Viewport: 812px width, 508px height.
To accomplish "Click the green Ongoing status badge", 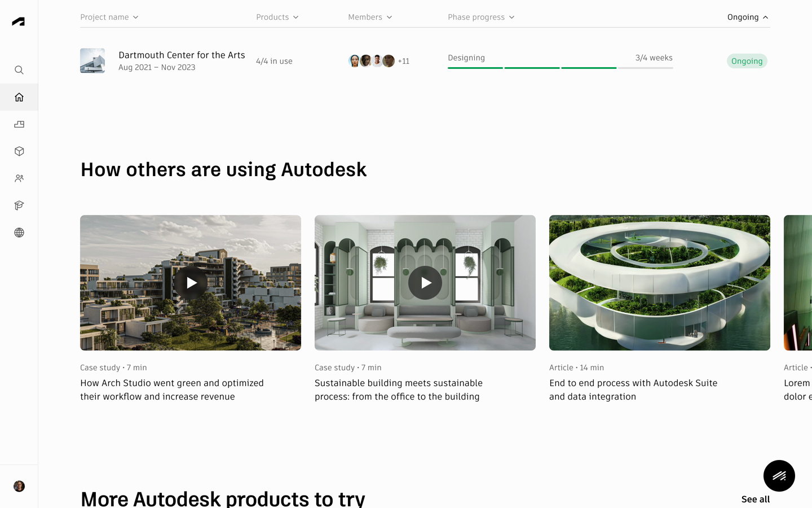I will 747,61.
